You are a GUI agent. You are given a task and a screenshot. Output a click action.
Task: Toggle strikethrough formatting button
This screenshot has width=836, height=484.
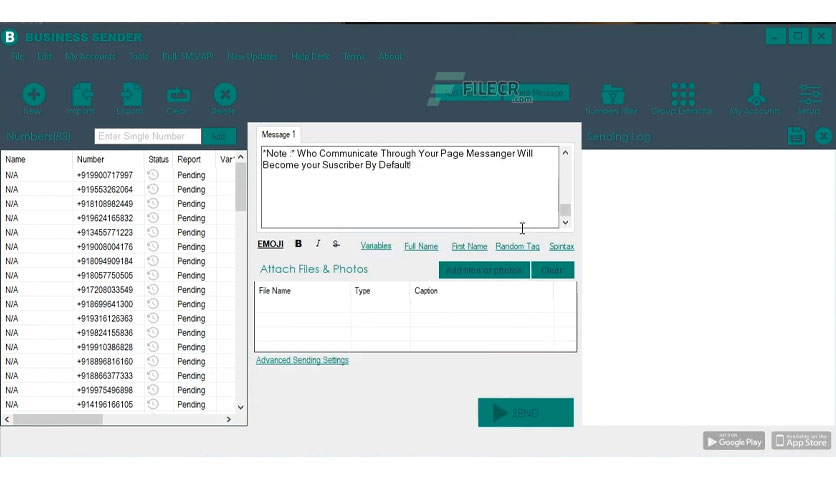pyautogui.click(x=336, y=244)
